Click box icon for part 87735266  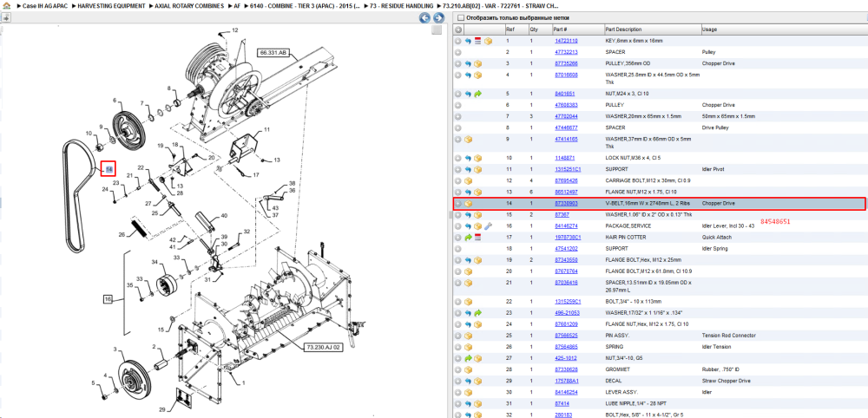point(477,63)
